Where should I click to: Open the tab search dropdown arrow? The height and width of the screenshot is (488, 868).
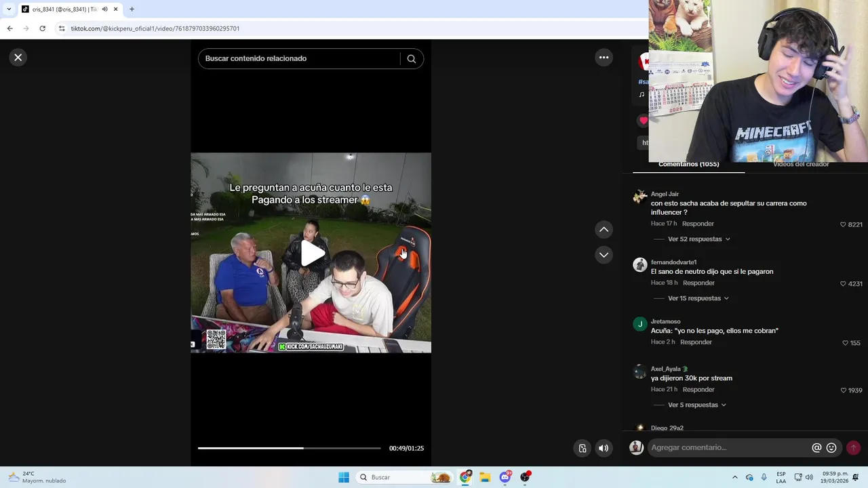pyautogui.click(x=9, y=9)
